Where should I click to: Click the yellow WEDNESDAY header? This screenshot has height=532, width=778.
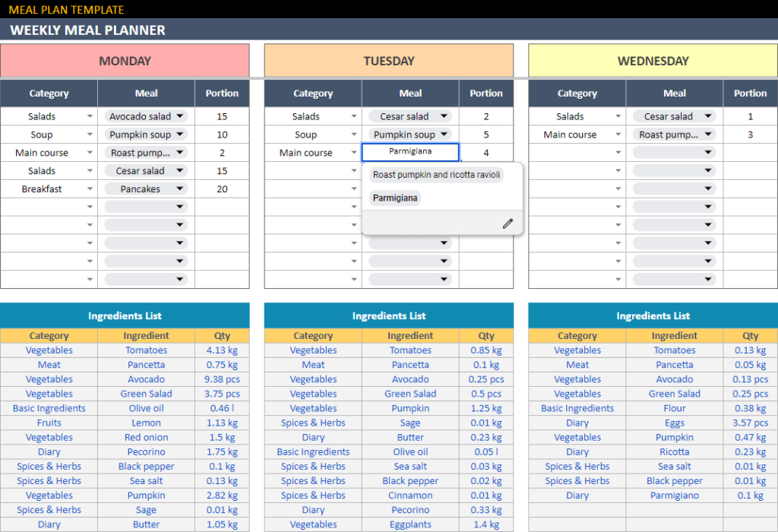[x=653, y=61]
